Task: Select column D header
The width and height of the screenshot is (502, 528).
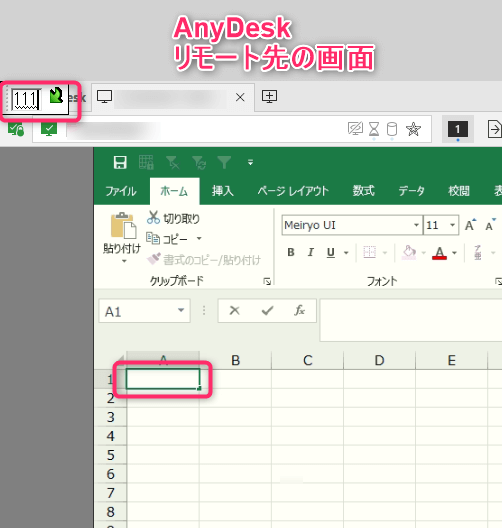Action: point(379,360)
